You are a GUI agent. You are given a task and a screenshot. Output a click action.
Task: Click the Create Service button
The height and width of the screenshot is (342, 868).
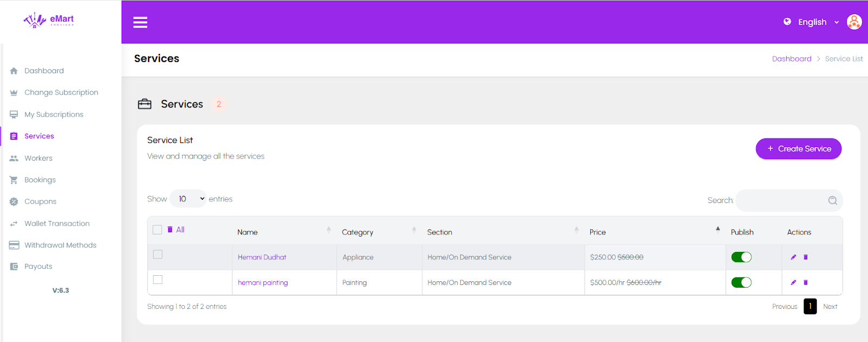(x=798, y=149)
